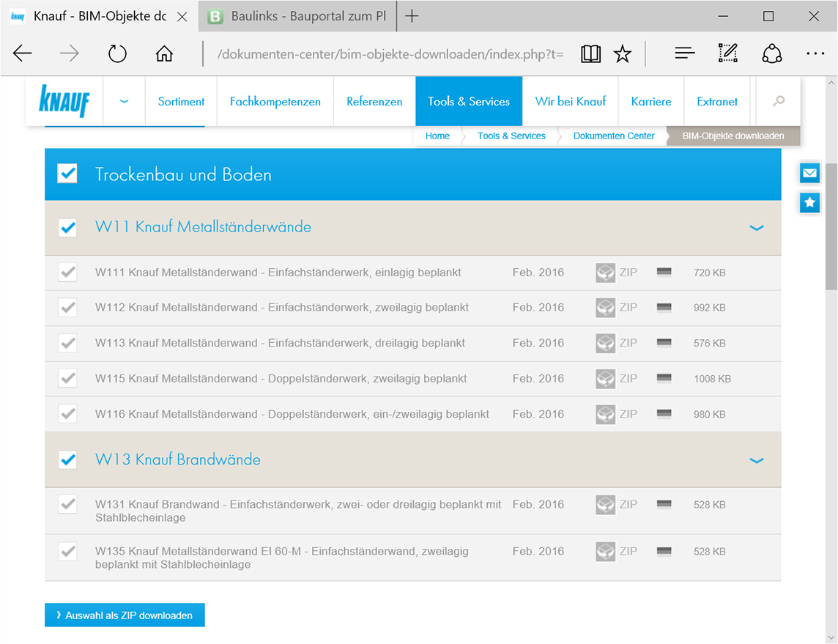Screen dimensions: 838x644
Task: Click the scrollbar up arrow
Action: click(x=831, y=83)
